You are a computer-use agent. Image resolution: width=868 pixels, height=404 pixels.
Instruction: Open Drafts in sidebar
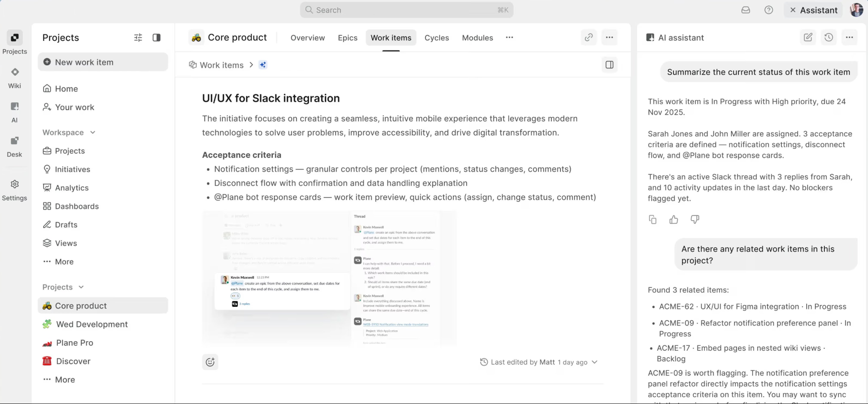103,225
